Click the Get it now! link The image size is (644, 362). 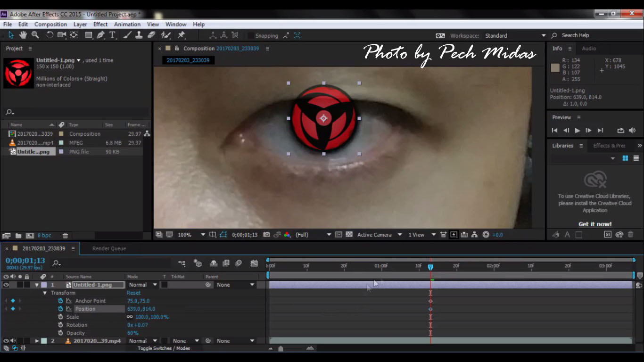pyautogui.click(x=595, y=224)
